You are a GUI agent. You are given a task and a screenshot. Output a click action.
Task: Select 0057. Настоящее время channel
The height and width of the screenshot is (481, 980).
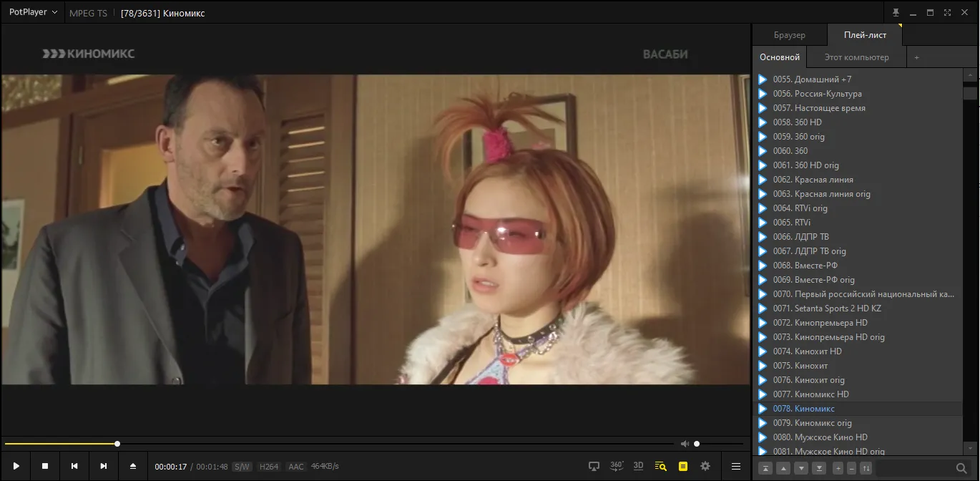click(857, 108)
